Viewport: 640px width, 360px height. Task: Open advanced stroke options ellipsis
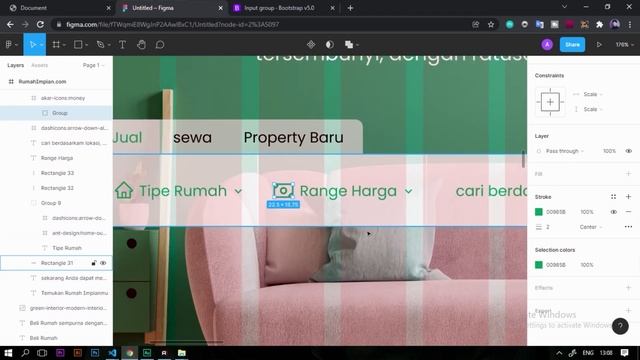628,227
